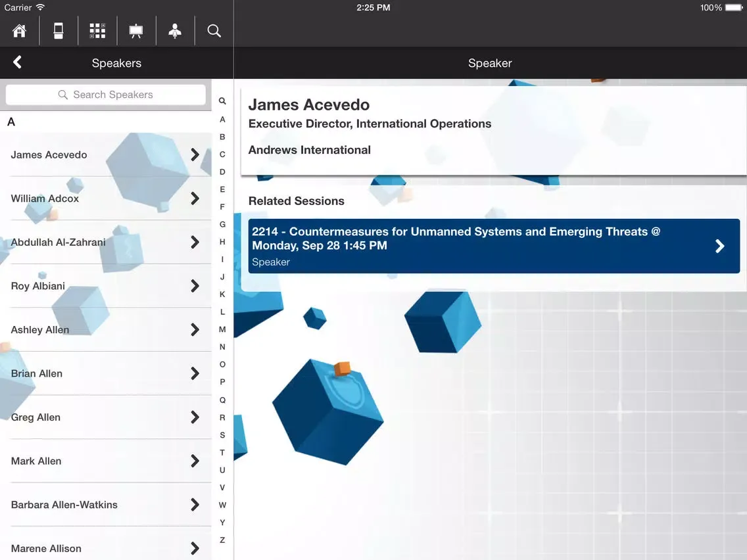Jump to letter W in index
This screenshot has width=747, height=560.
point(222,505)
